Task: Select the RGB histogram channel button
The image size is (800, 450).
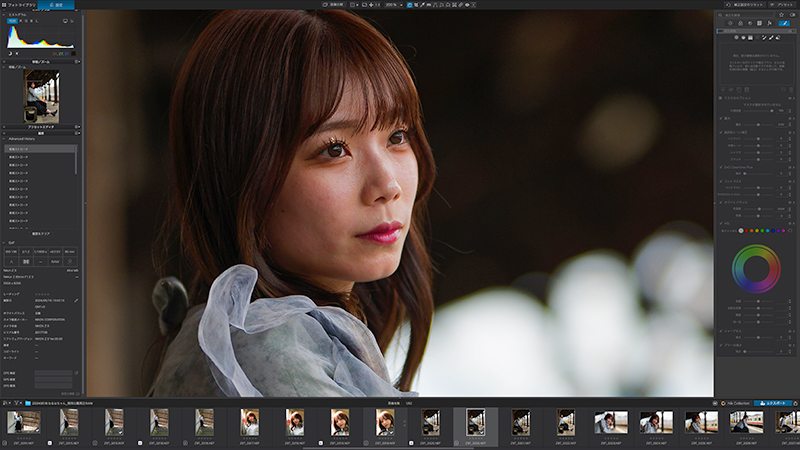Action: [12, 21]
